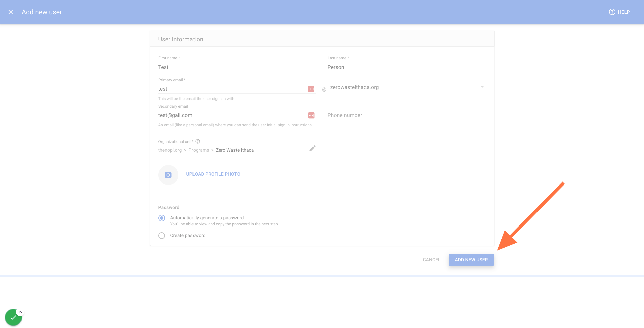Viewport: 644px width, 328px height.
Task: Close the Add new user dialog
Action: pyautogui.click(x=11, y=12)
